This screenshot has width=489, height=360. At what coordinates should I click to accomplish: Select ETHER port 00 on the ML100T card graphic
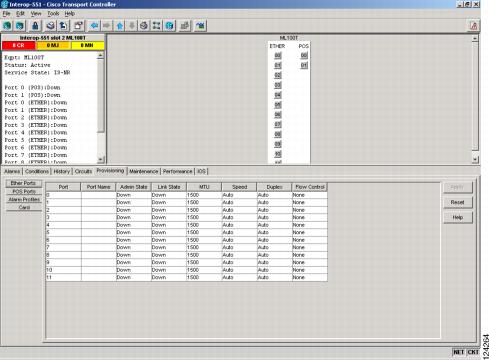[278, 56]
